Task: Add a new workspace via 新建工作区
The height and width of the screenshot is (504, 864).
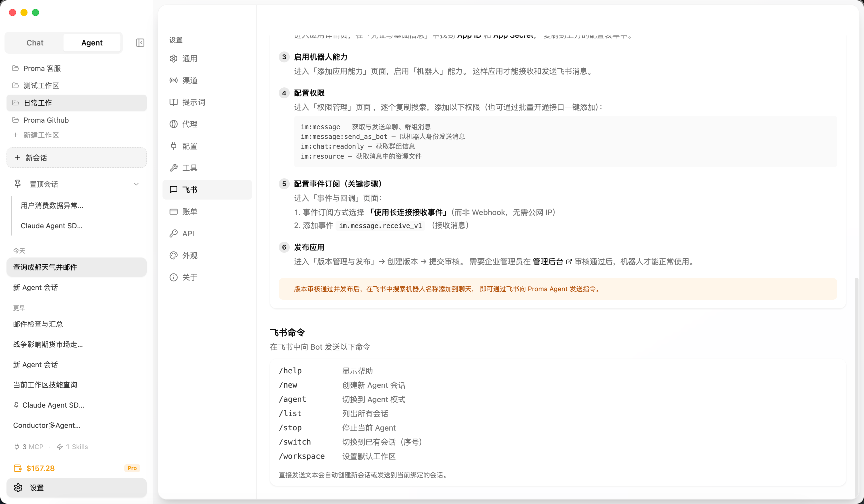Action: coord(40,135)
